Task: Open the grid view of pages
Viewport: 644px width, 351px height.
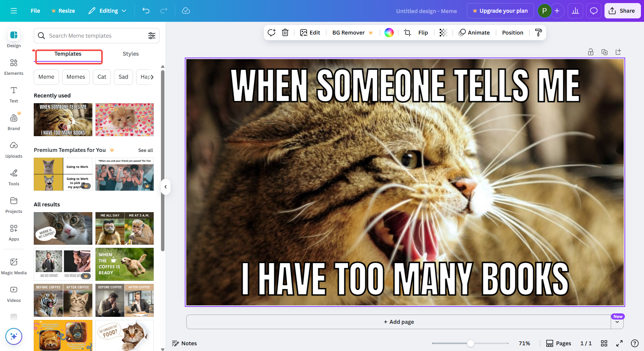Action: 604,343
